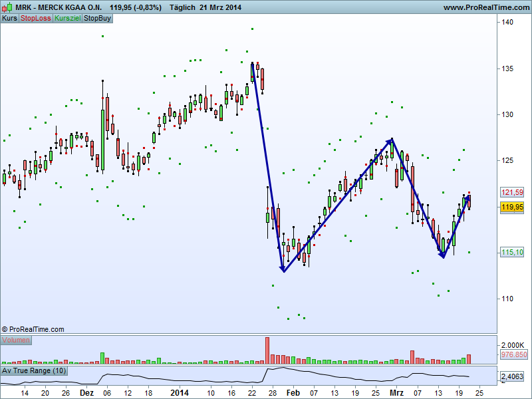Click the 21 Mrz 2014 date in title
532x399 pixels.
coord(221,7)
